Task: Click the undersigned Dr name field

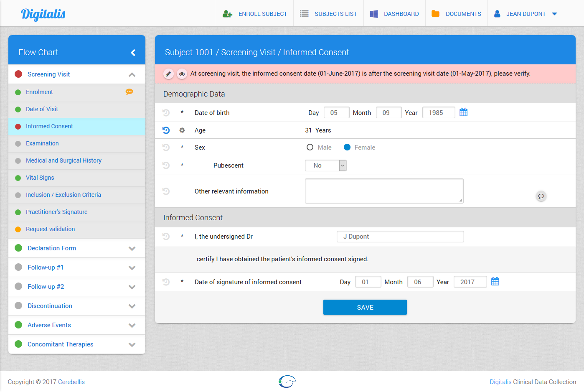Action: (400, 237)
